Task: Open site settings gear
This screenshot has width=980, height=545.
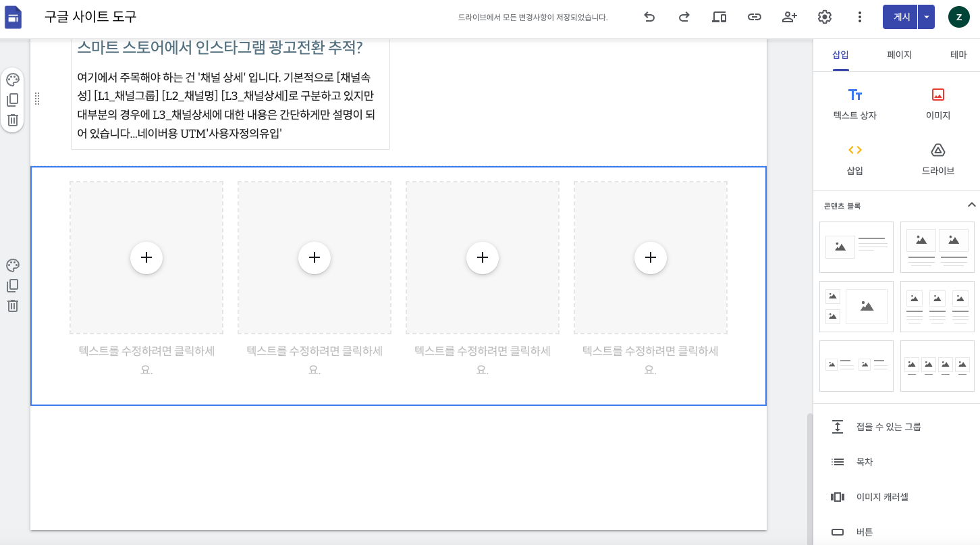Action: [825, 17]
